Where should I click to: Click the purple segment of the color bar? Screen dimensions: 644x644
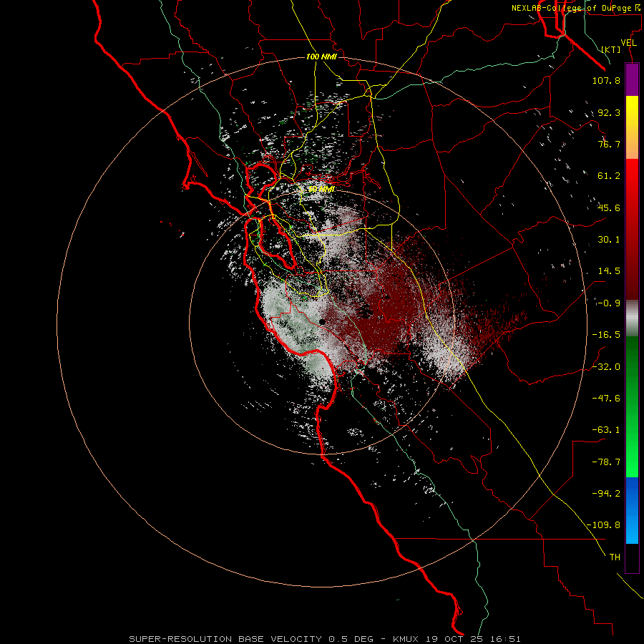tap(632, 79)
